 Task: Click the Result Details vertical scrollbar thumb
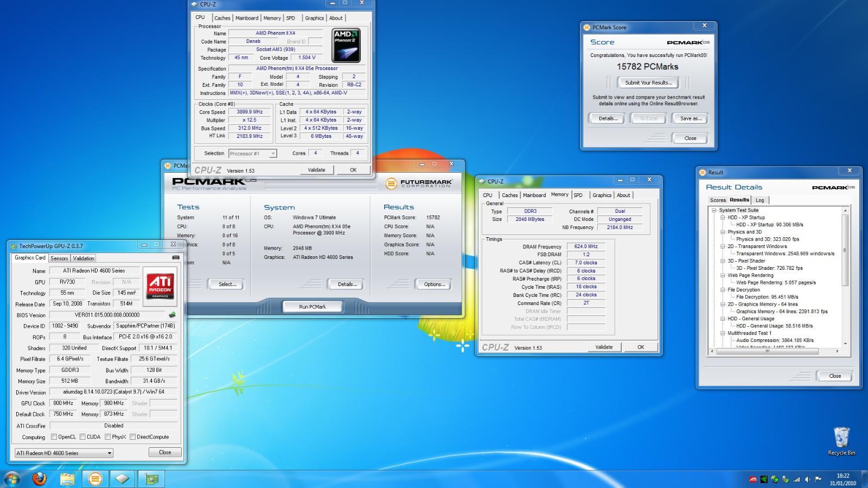pyautogui.click(x=845, y=250)
